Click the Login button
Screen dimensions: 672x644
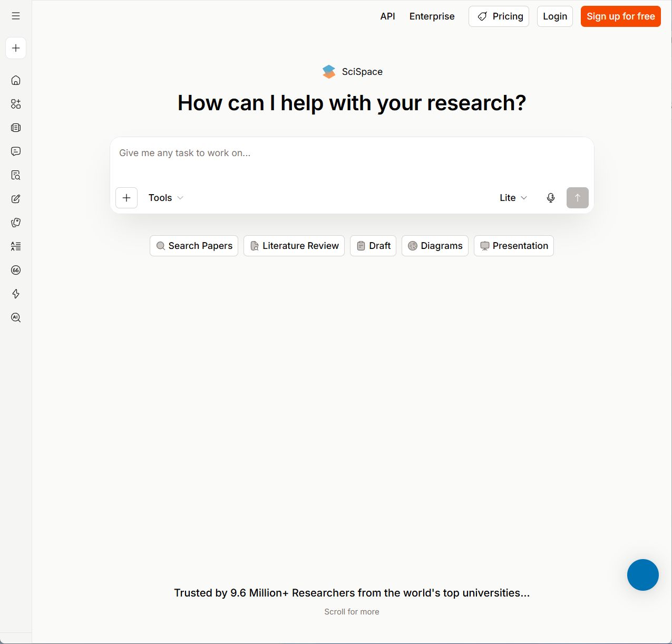click(x=555, y=16)
